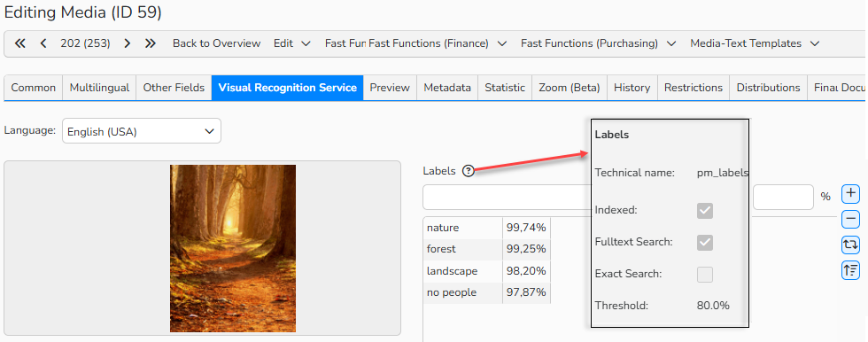Click the pm_labels technical name text
Viewport: 868px width, 342px height.
click(723, 173)
